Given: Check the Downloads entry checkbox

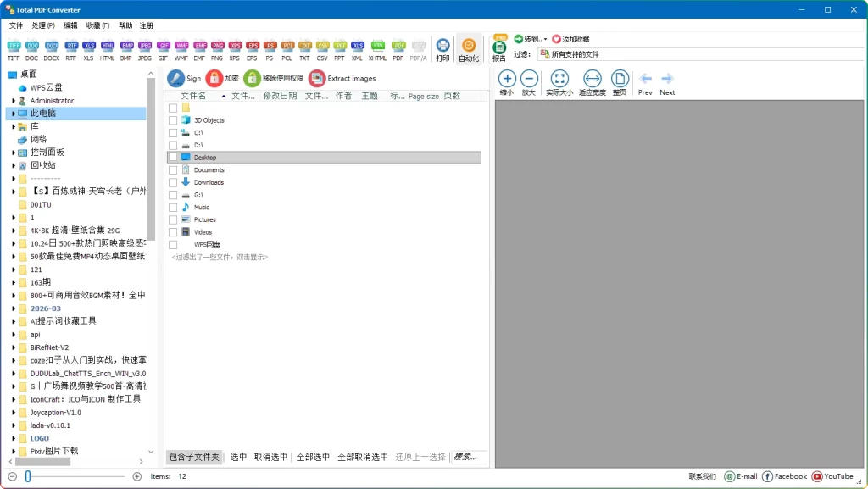Looking at the screenshot, I should coord(172,181).
